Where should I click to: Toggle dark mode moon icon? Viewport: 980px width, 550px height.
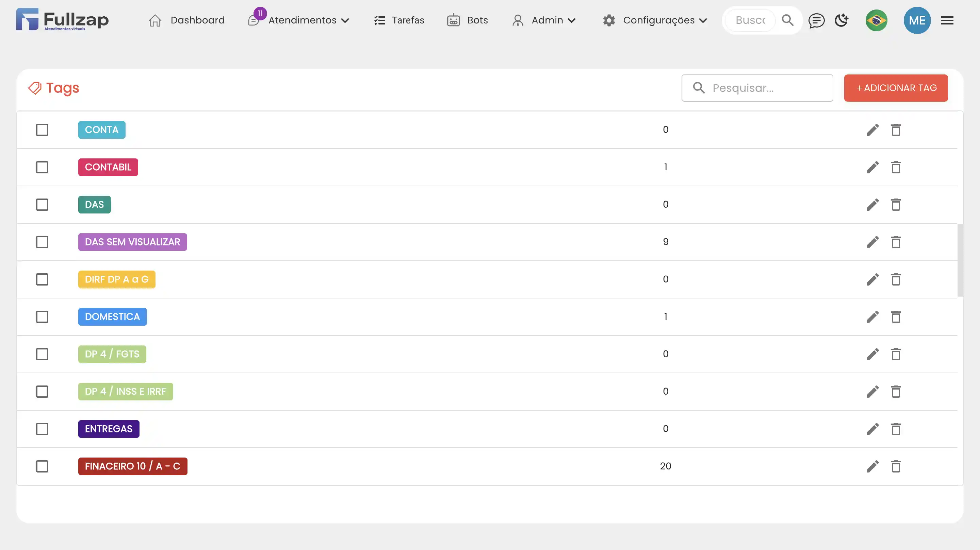coord(841,20)
